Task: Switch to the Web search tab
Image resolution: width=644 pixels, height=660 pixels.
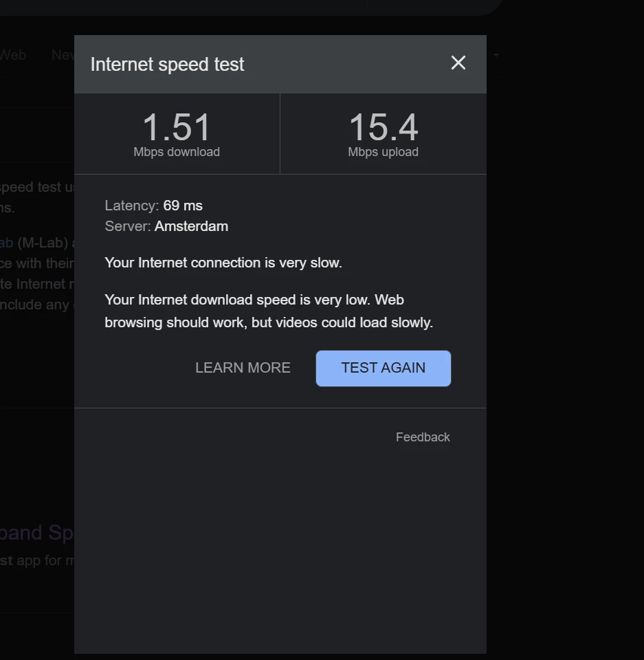Action: click(x=13, y=55)
